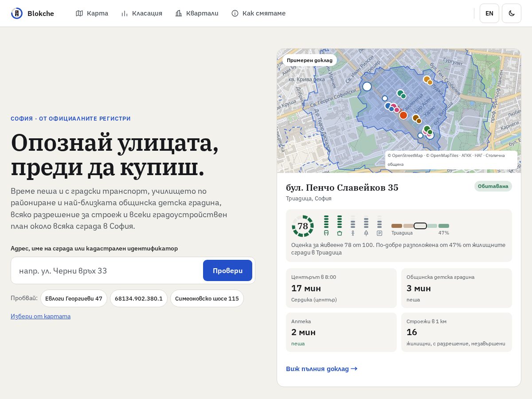Viewport: 532px width, 399px height.
Task: Select the large white circle map marker
Action: pyautogui.click(x=367, y=86)
